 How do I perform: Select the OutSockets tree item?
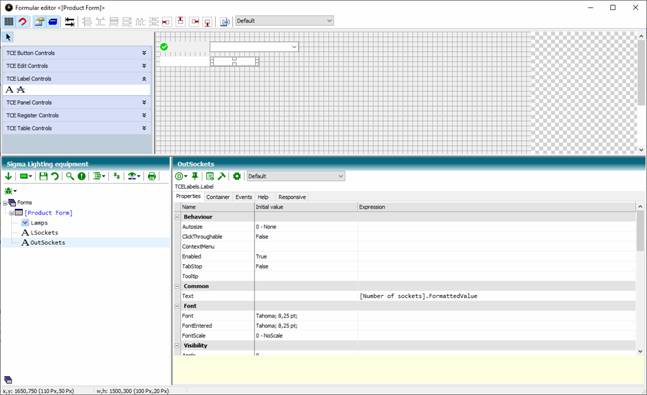click(47, 243)
